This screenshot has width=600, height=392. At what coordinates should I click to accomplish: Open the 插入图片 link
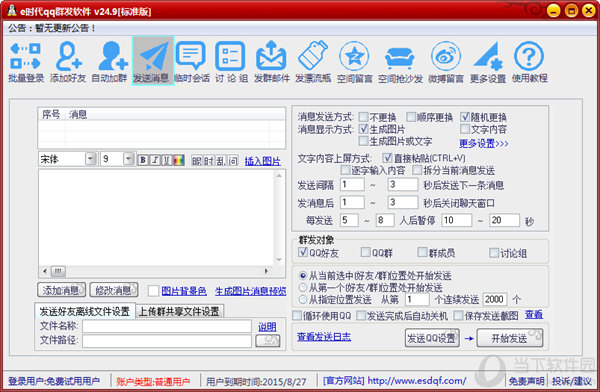point(262,161)
